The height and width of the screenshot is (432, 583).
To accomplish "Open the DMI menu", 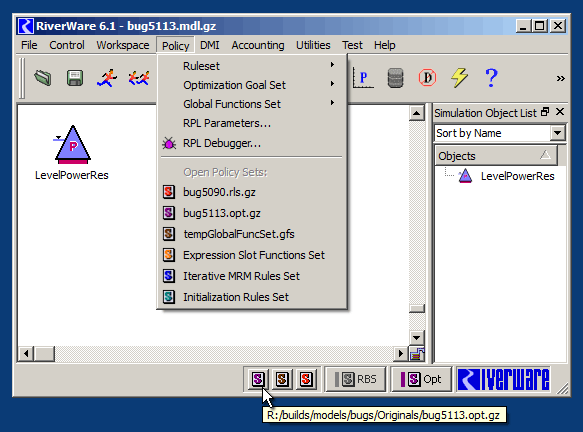I will (210, 45).
